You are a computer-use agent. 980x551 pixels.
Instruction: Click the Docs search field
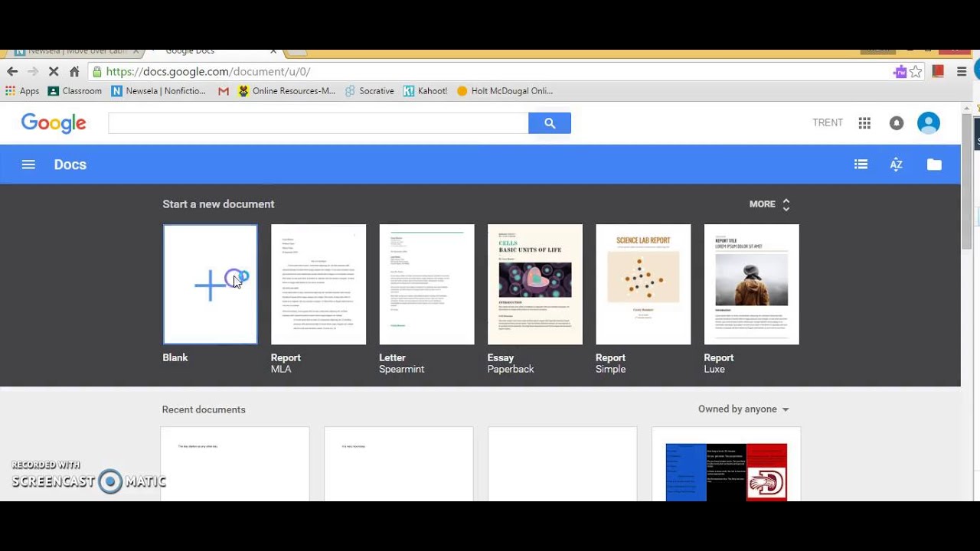[318, 122]
